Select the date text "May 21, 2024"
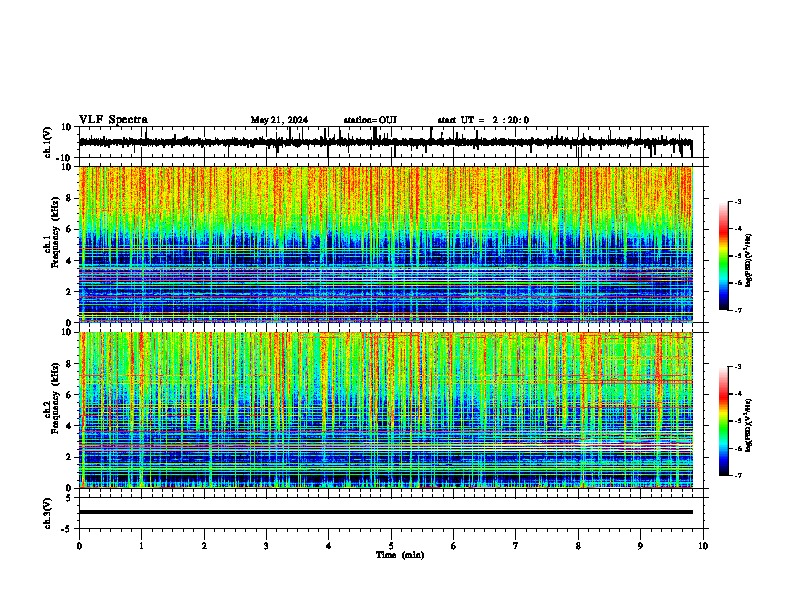The height and width of the screenshot is (612, 792). click(x=279, y=120)
